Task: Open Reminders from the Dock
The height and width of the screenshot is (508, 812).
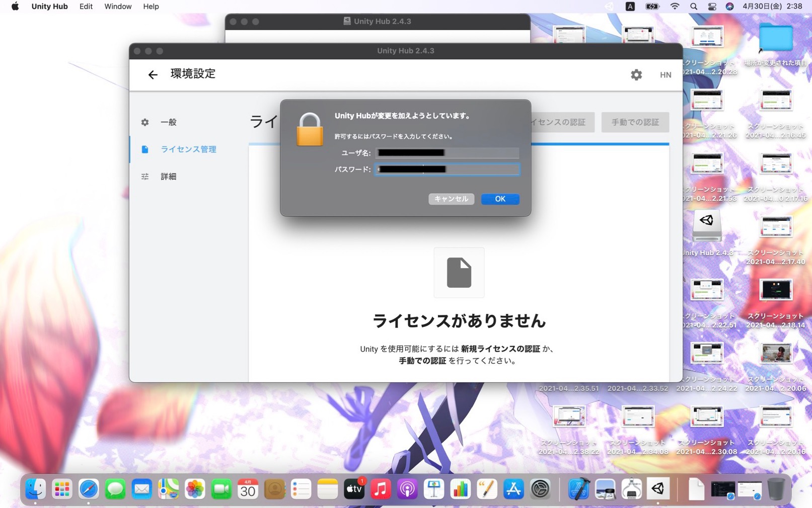Action: 301,488
